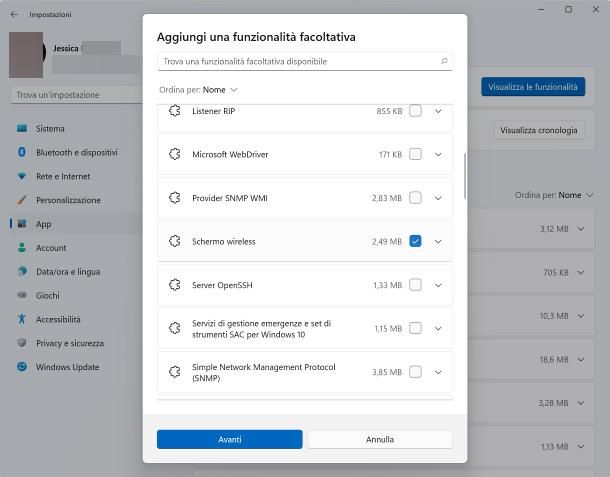Click the Sistema sidebar icon
The height and width of the screenshot is (477, 610).
coord(22,128)
